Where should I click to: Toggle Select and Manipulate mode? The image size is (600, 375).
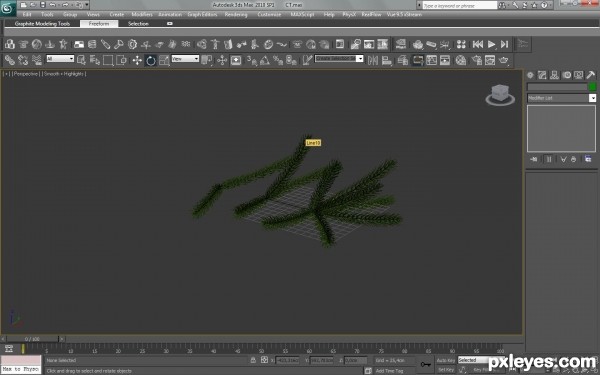222,60
